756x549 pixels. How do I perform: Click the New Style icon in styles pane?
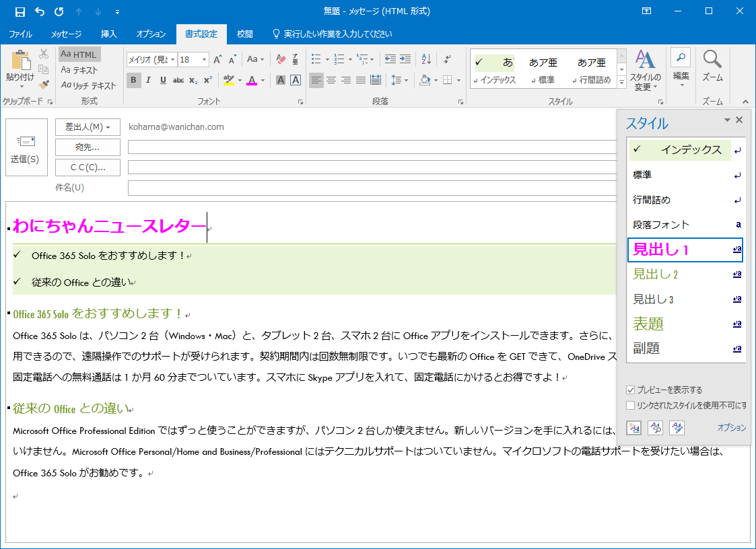(633, 428)
